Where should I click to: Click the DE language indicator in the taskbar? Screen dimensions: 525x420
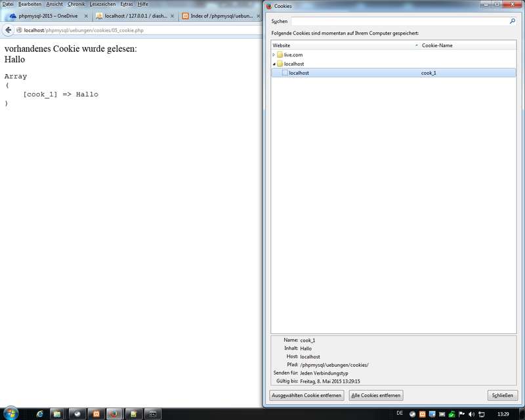400,413
